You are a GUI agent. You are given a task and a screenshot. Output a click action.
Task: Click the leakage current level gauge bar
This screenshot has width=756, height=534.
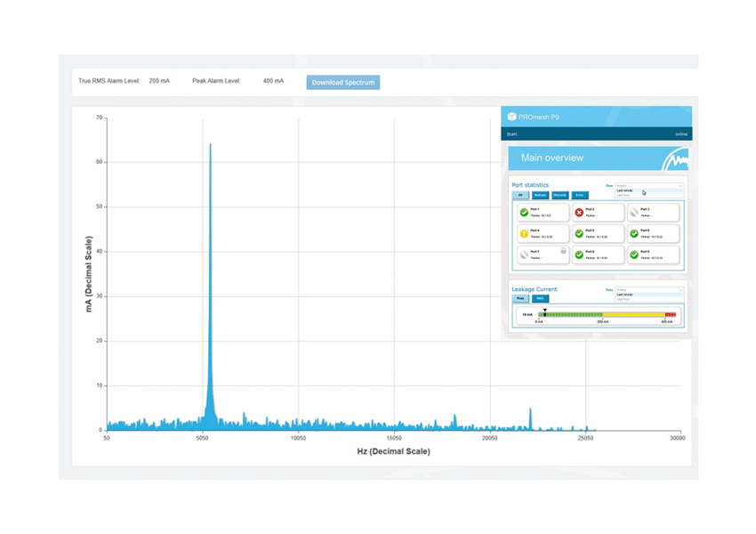click(x=607, y=314)
